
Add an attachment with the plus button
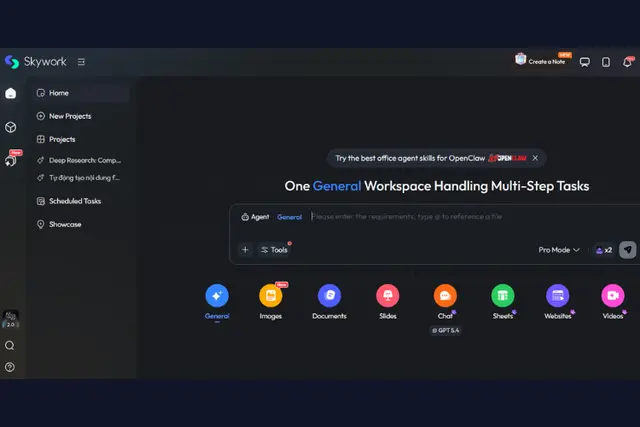pyautogui.click(x=245, y=250)
